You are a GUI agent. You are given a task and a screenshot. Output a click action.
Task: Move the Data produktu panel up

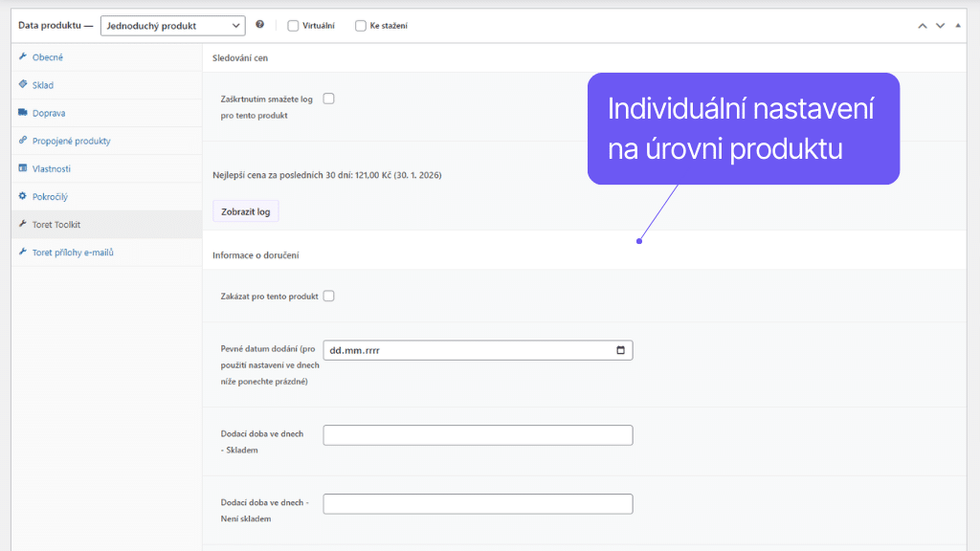(922, 26)
